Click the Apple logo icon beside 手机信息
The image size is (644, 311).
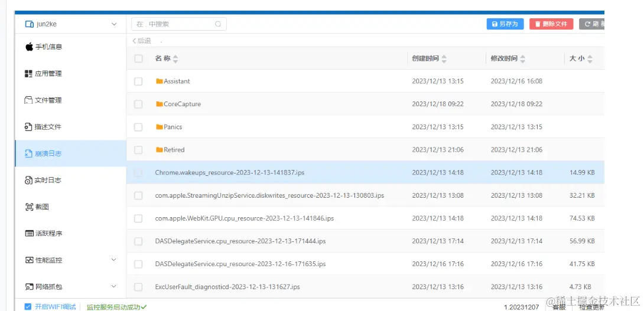click(x=29, y=47)
